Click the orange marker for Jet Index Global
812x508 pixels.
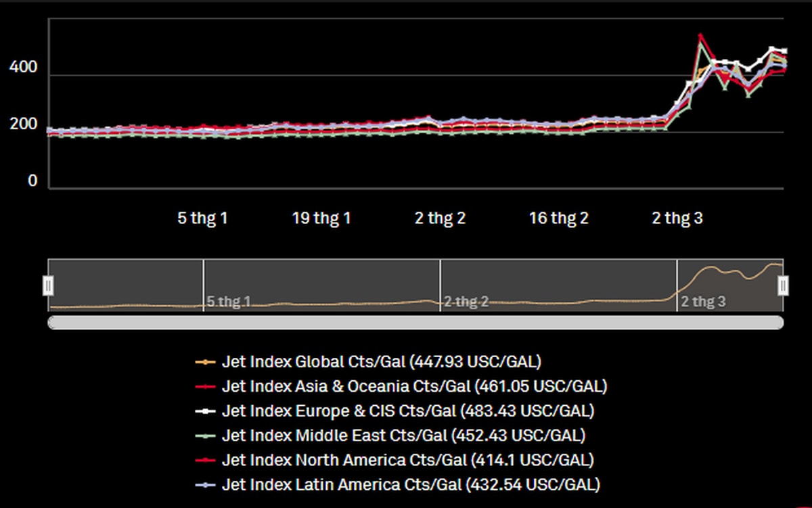(x=204, y=362)
